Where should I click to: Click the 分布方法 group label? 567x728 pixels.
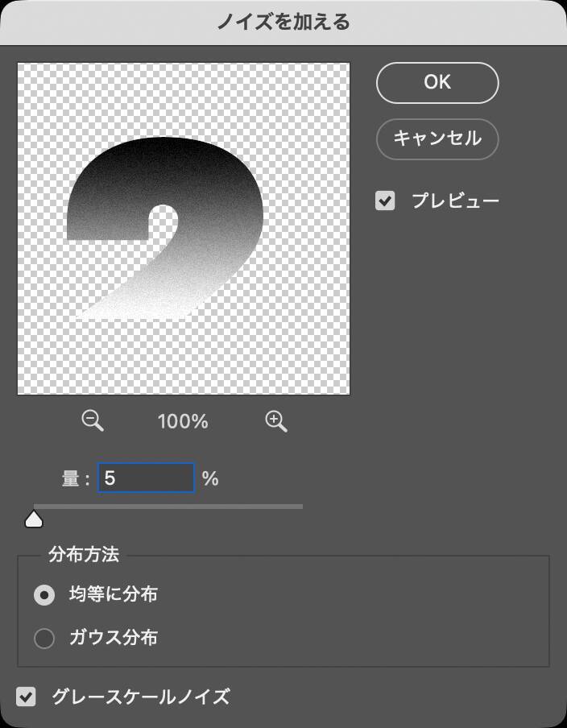[84, 554]
